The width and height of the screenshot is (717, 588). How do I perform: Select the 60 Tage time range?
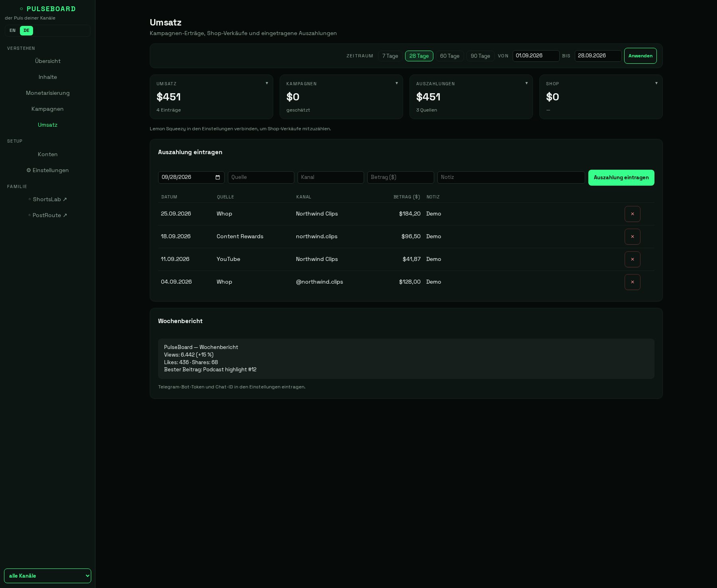450,56
